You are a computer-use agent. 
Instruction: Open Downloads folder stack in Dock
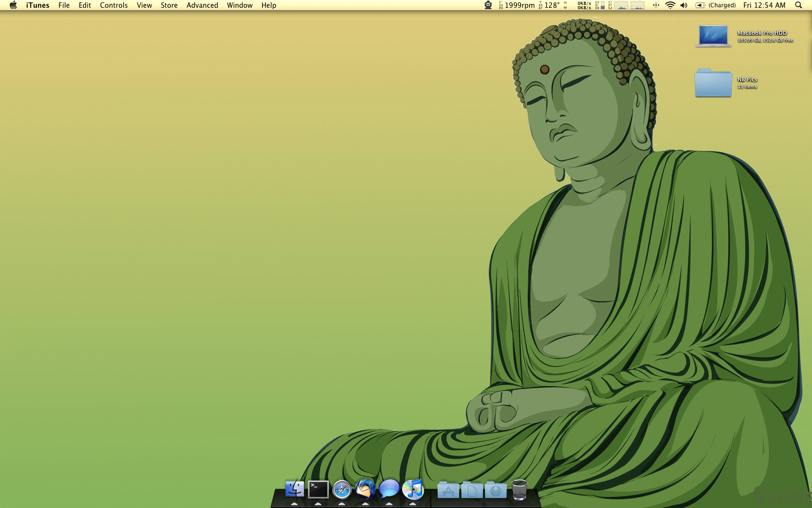point(495,490)
